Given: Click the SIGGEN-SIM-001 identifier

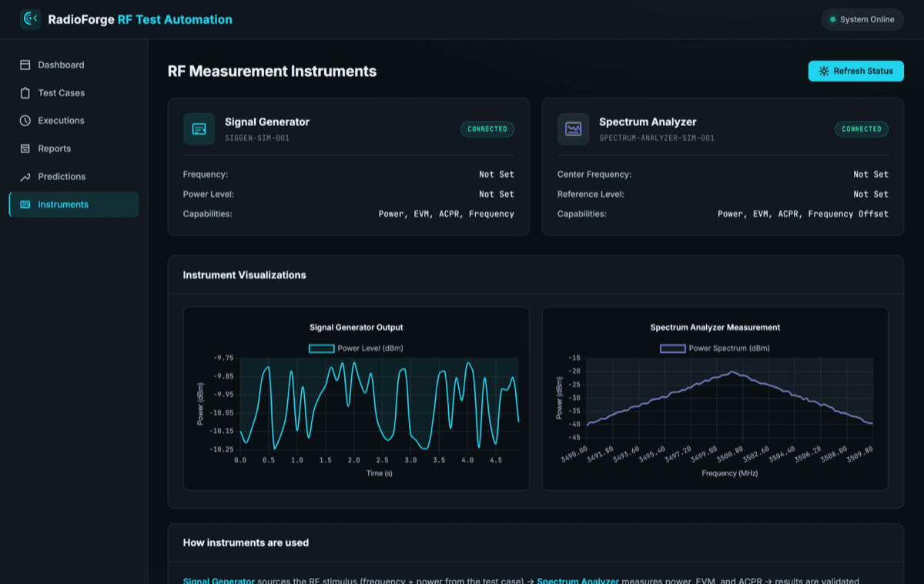Looking at the screenshot, I should coord(257,138).
